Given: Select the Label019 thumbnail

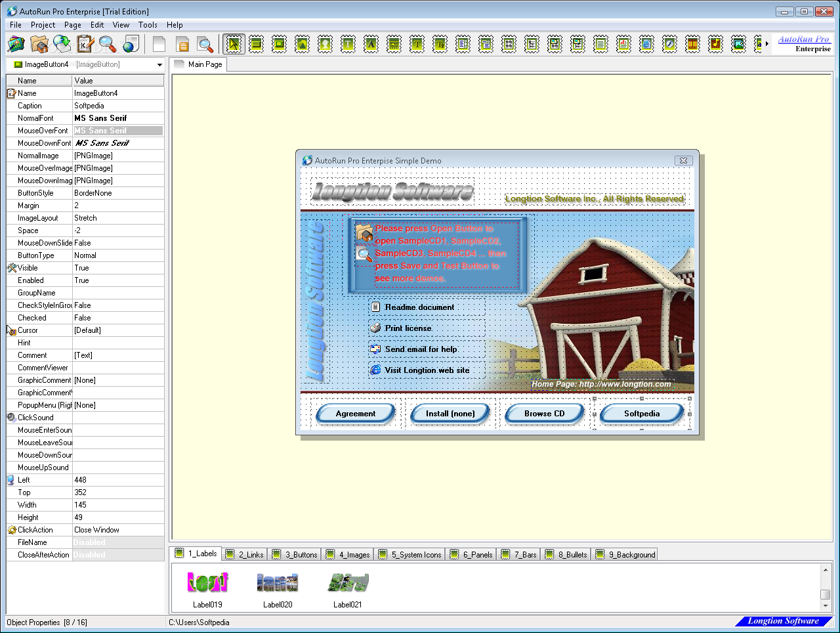Looking at the screenshot, I should 207,589.
